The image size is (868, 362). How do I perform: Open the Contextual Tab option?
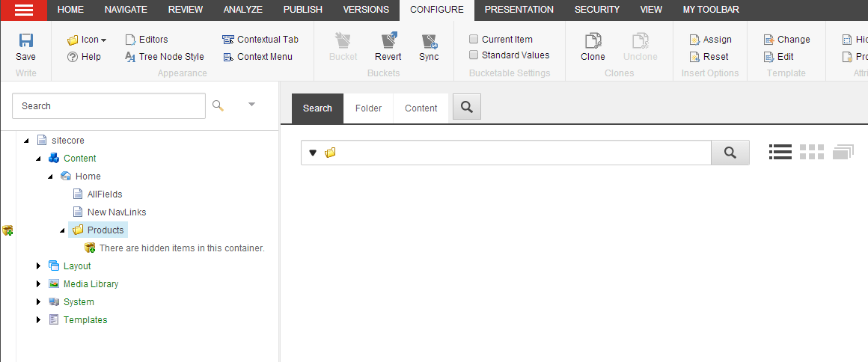(x=260, y=40)
